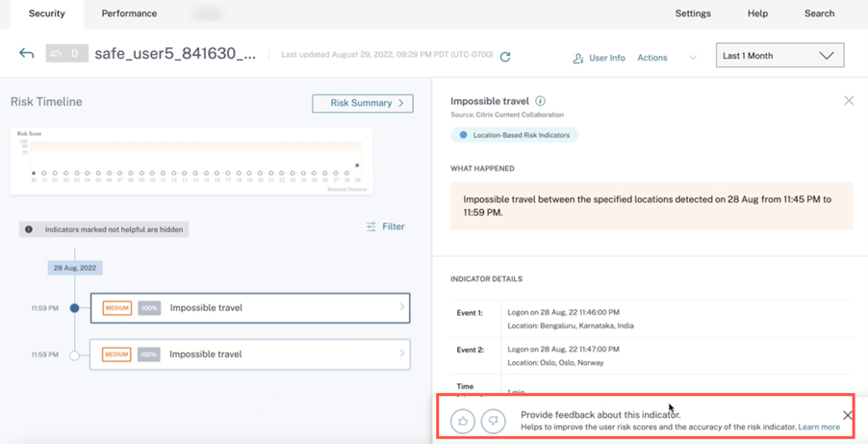Screen dimensions: 868x444
Task: Select the first Impossible travel indicator card
Action: (x=249, y=307)
